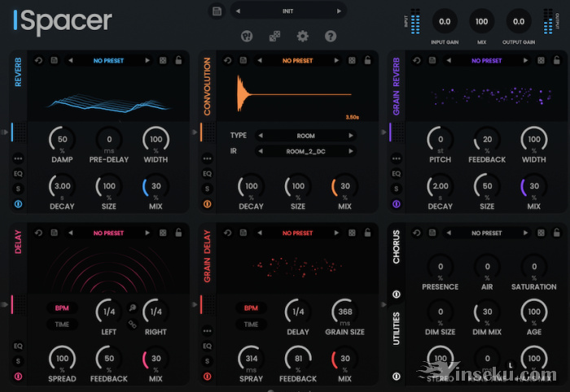Switch to the Utilities tab
Screen dimensions: 570x392
pos(397,329)
